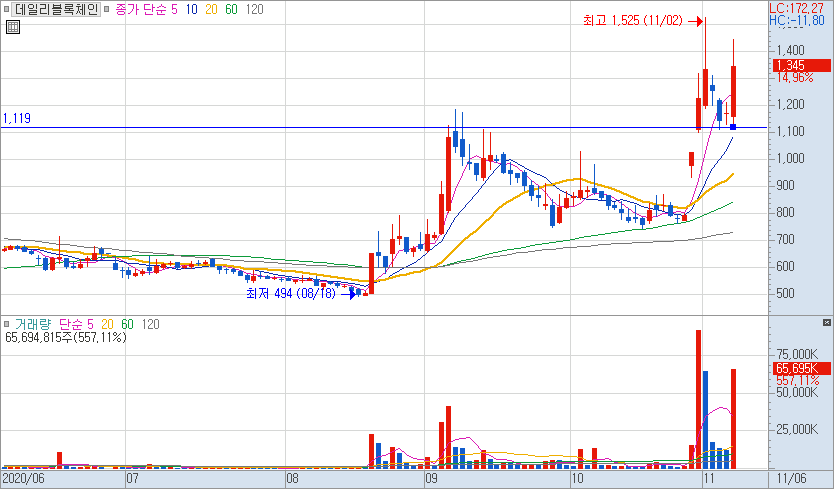Click the blue 1,119 horizontal line label
834x489 pixels.
(x=16, y=118)
